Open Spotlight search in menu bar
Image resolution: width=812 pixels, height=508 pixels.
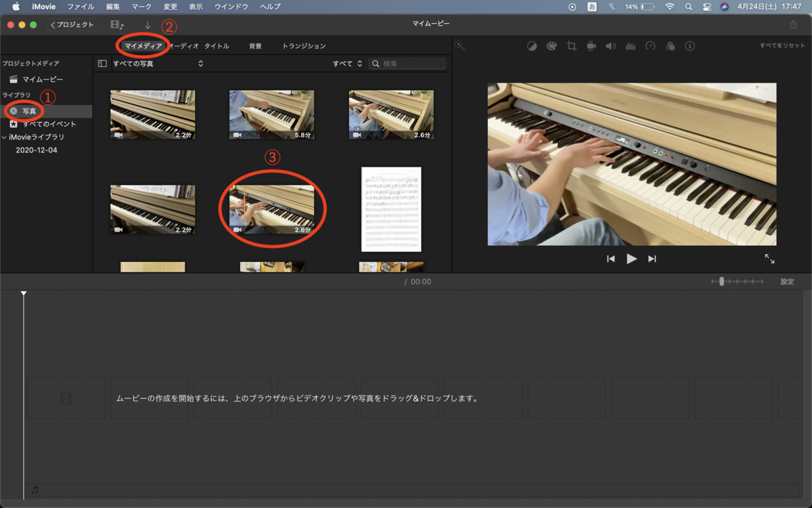pos(689,7)
